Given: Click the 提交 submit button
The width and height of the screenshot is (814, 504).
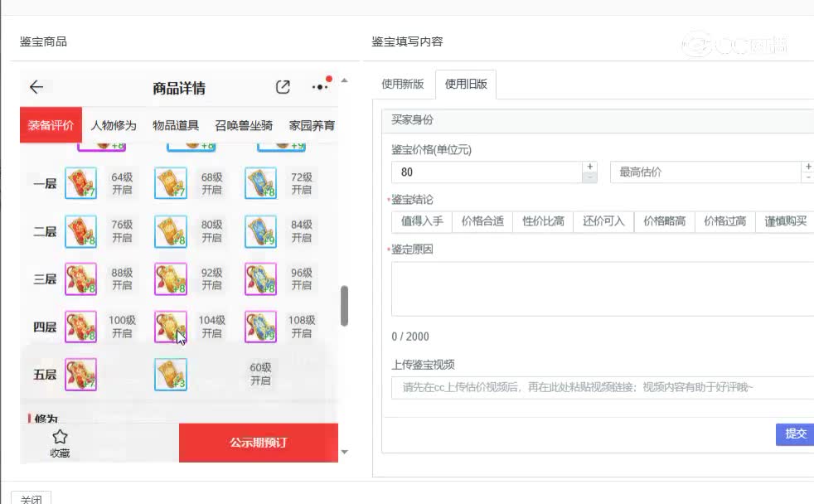Looking at the screenshot, I should tap(794, 434).
